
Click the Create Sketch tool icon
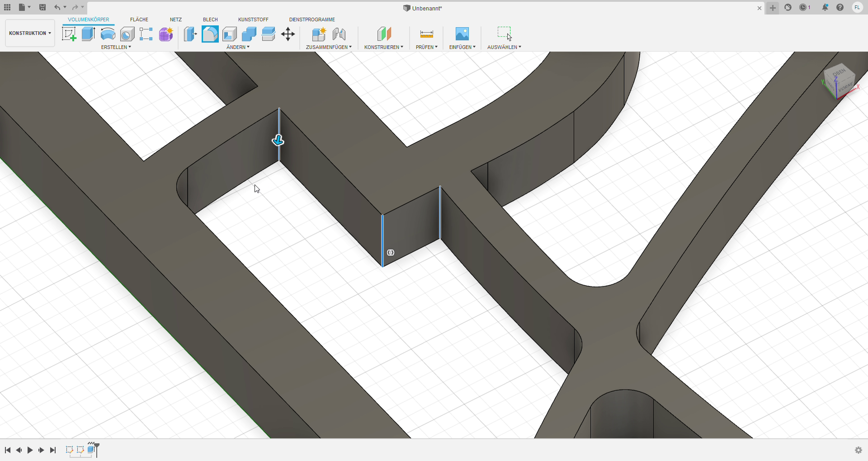click(69, 34)
